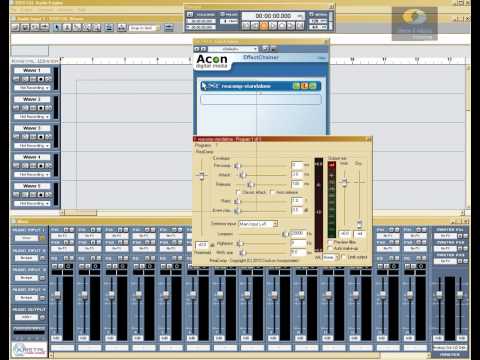This screenshot has height=360, width=480.
Task: Enable Limit output checkbox in ReaComp
Action: click(x=344, y=257)
